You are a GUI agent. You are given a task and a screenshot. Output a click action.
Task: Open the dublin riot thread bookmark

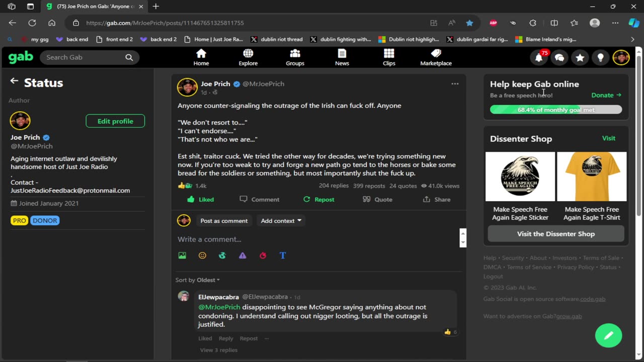point(276,39)
